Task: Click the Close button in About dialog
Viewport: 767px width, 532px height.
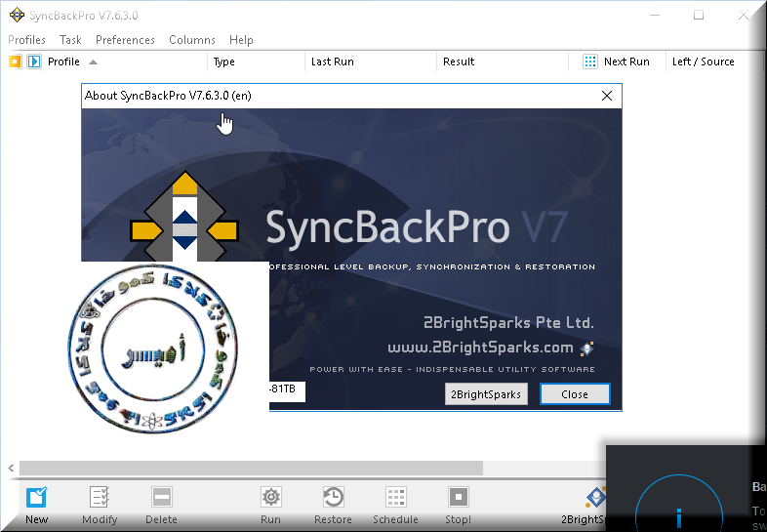Action: (x=575, y=394)
